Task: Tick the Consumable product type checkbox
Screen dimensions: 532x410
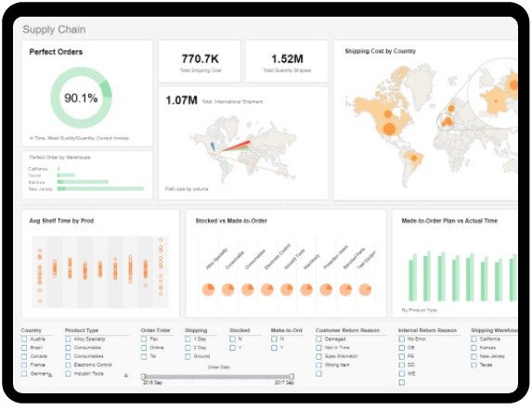Action: [x=68, y=348]
